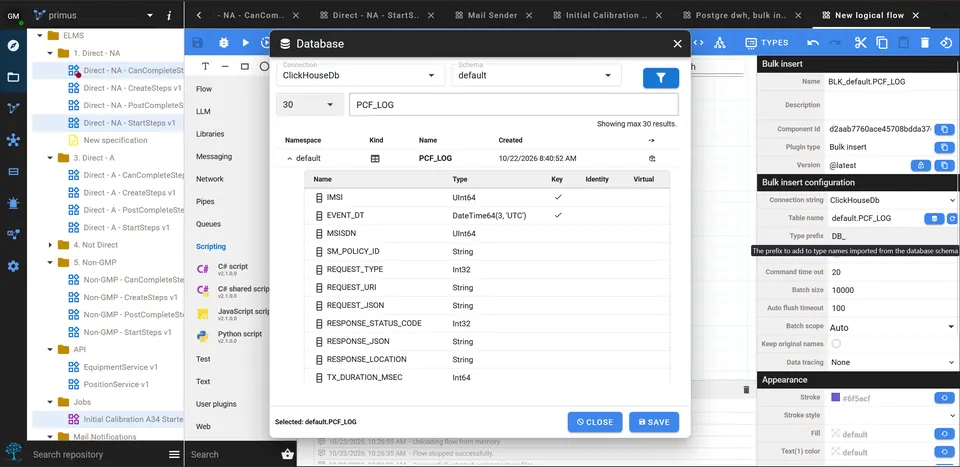Select the line drawing tool
960x467 pixels.
click(225, 66)
